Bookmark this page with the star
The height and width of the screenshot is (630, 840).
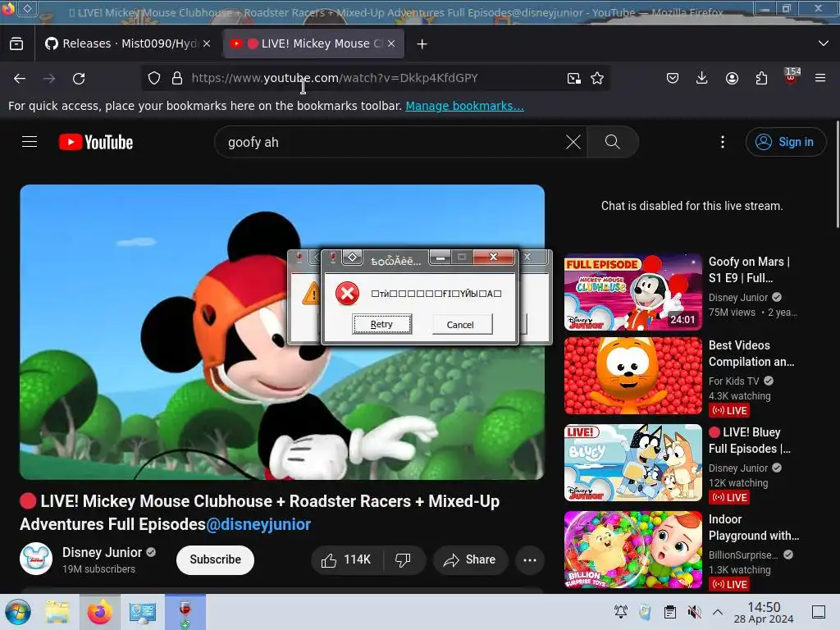(597, 78)
